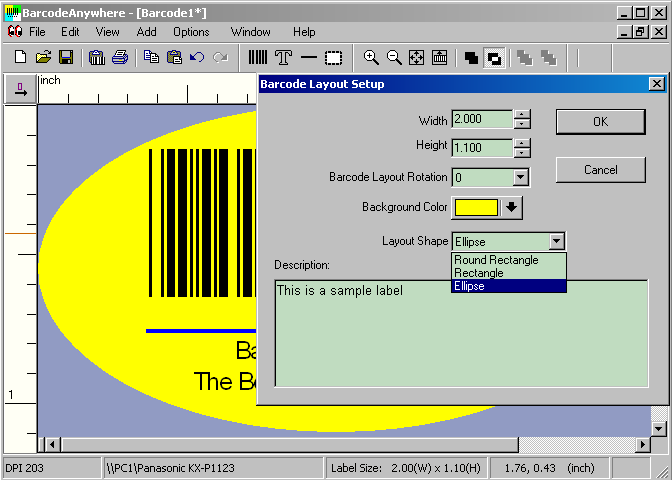Select the Line drawing tool
The image size is (672, 480).
point(309,57)
